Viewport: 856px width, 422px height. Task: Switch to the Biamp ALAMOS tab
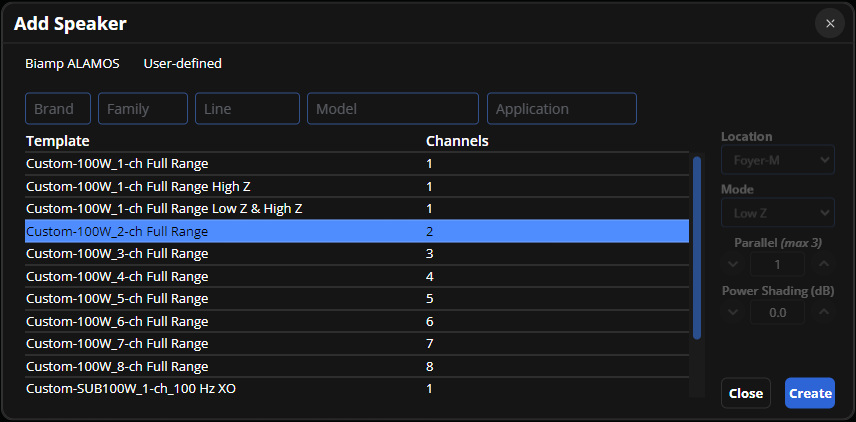pyautogui.click(x=72, y=64)
